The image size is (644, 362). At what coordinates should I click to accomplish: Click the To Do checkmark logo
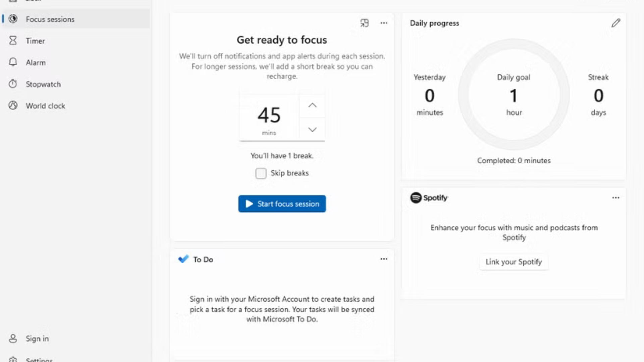183,259
